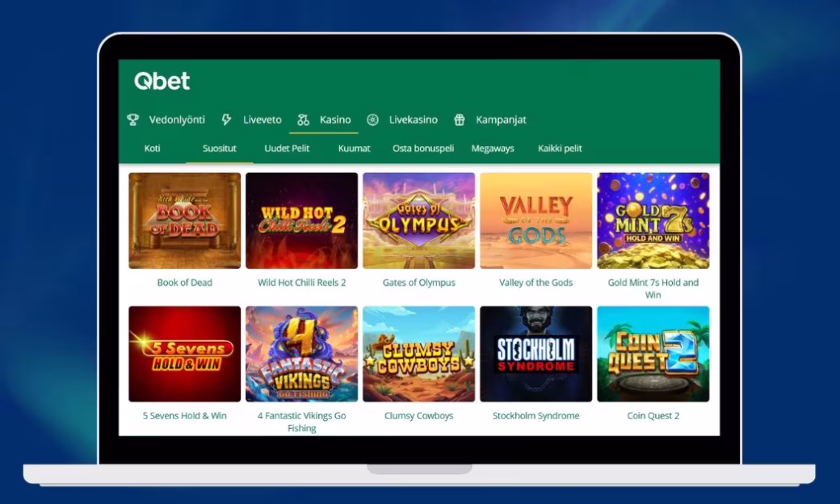The width and height of the screenshot is (840, 504).
Task: Click 'Gold Mint 7s Hold and Win' title
Action: [653, 288]
